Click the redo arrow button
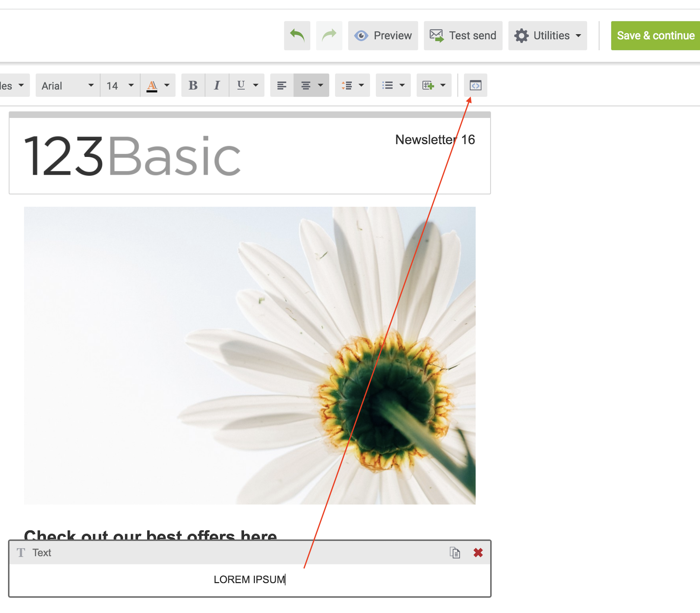Screen dimensions: 700x613 pyautogui.click(x=329, y=35)
